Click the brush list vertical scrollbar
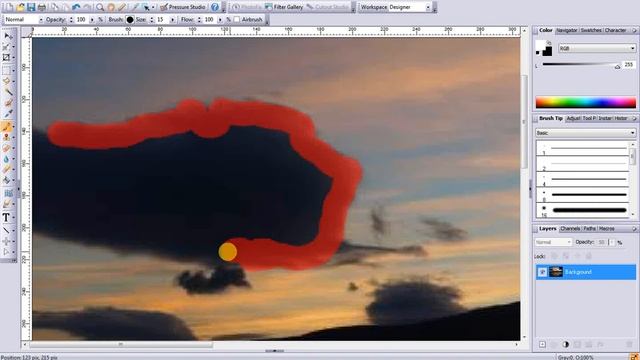Screen dimensions: 640x360 633,179
